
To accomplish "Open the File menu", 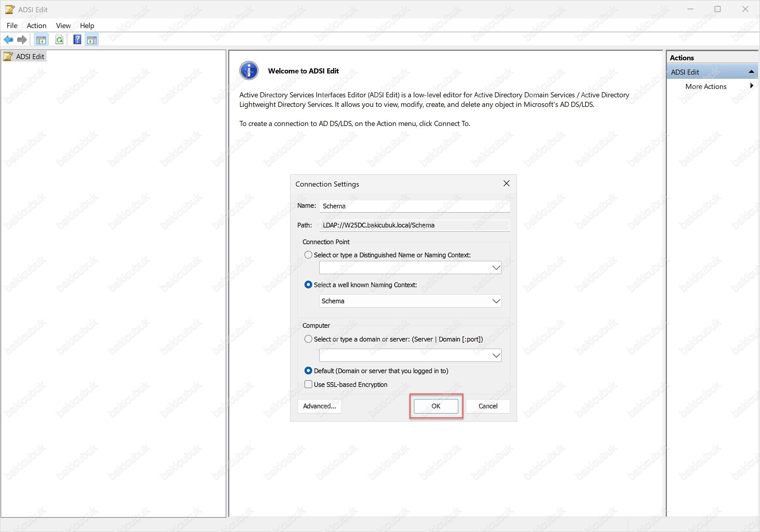I will pos(12,25).
